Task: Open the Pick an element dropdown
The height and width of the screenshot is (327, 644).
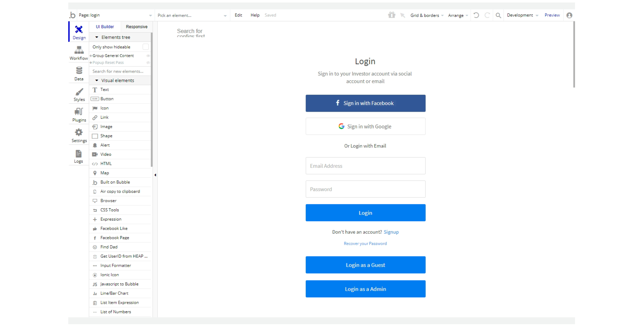Action: pyautogui.click(x=192, y=15)
